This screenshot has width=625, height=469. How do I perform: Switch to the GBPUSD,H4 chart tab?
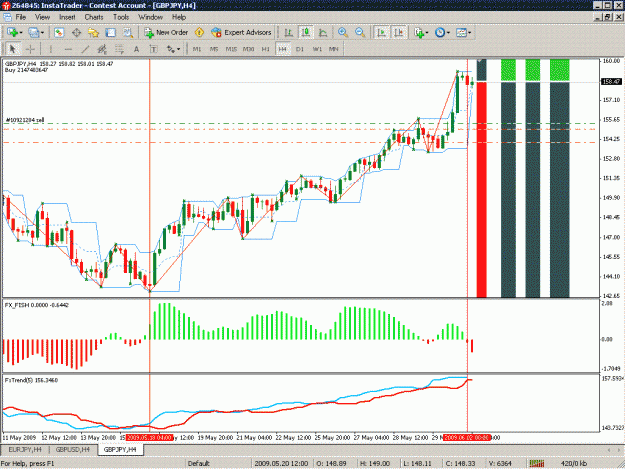point(73,449)
